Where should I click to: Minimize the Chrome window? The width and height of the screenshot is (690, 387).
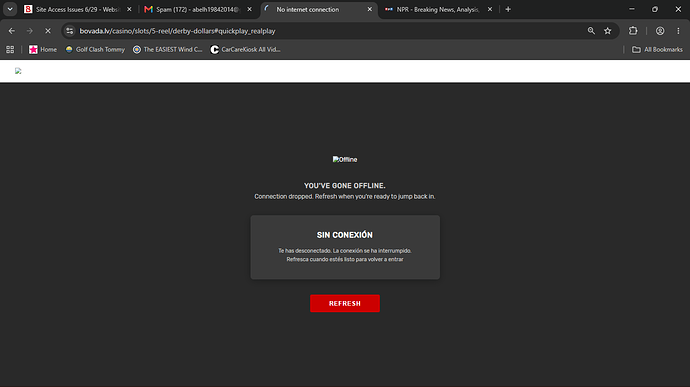click(x=631, y=9)
